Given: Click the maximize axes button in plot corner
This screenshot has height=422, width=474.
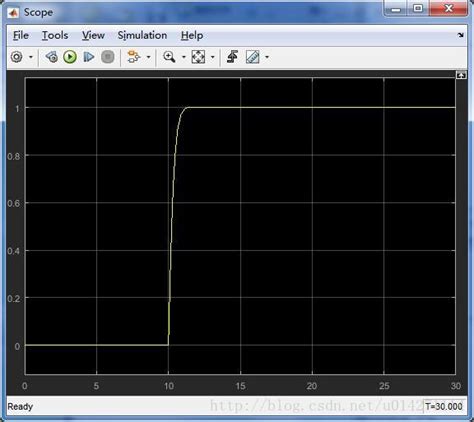Looking at the screenshot, I should (x=461, y=75).
